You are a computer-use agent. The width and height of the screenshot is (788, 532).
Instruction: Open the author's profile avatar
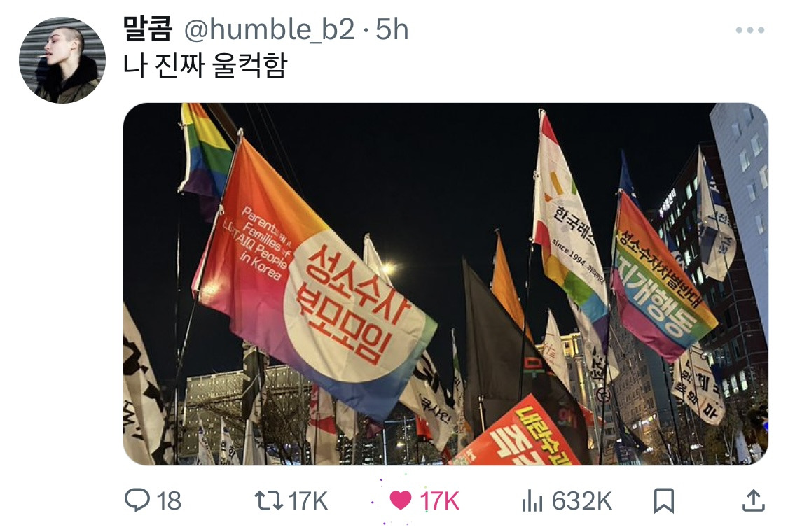click(x=62, y=59)
